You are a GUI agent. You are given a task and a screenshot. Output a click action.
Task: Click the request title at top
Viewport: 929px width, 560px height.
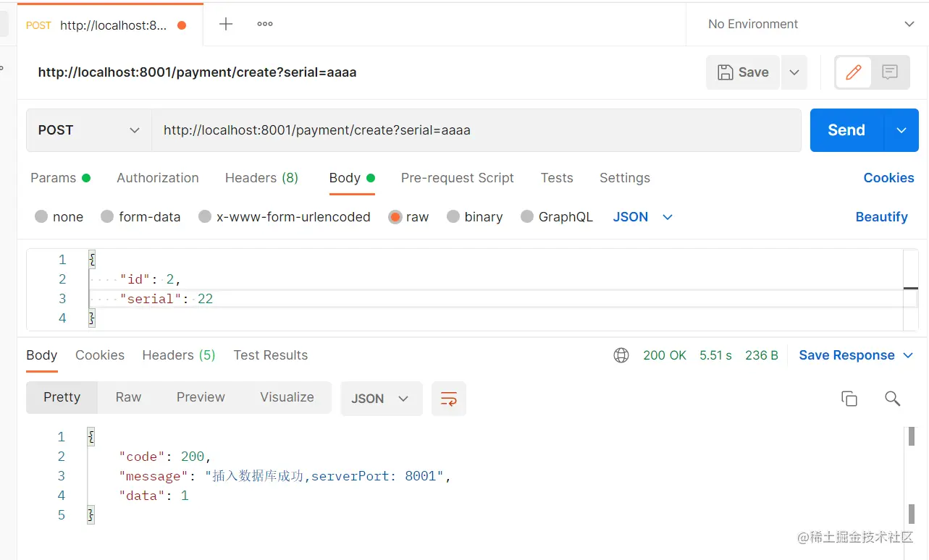pyautogui.click(x=197, y=72)
